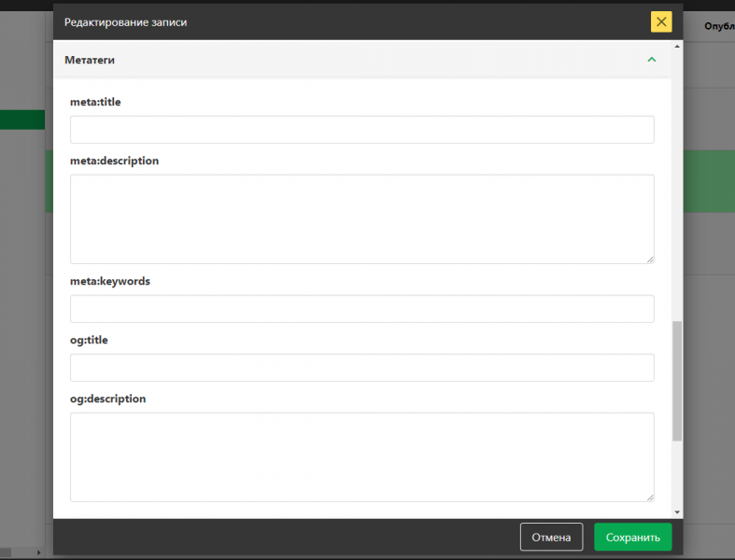Click inside the meta:description text area
The width and height of the screenshot is (735, 560).
(x=361, y=218)
